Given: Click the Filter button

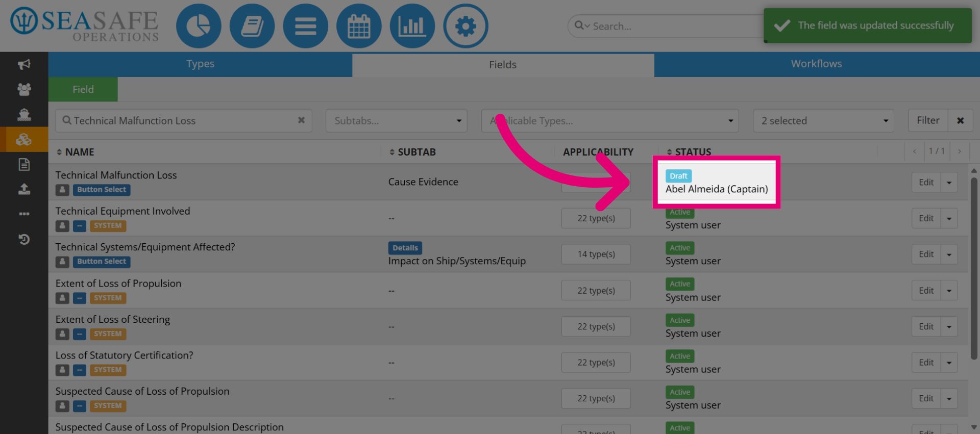Looking at the screenshot, I should pos(928,120).
